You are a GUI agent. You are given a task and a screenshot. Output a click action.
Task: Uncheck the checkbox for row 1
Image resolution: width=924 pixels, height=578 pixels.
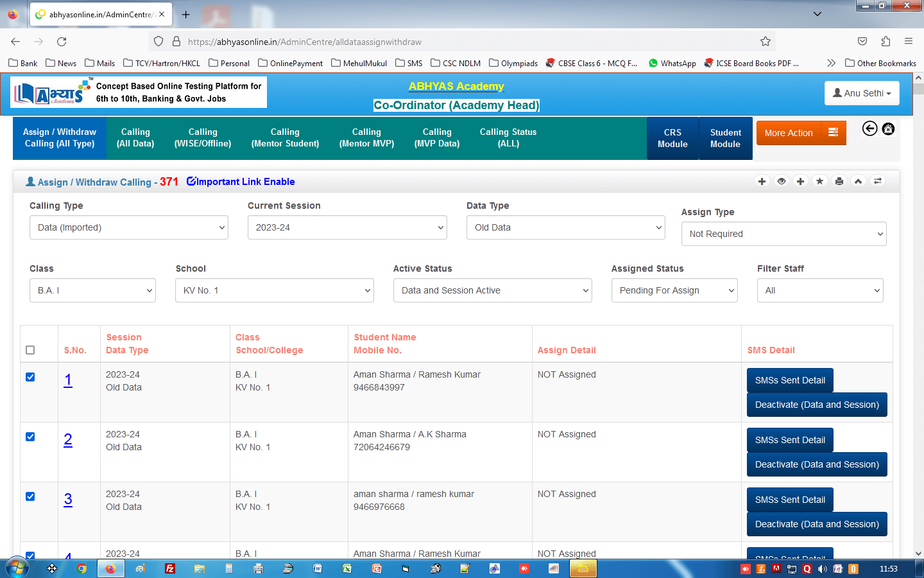point(30,377)
